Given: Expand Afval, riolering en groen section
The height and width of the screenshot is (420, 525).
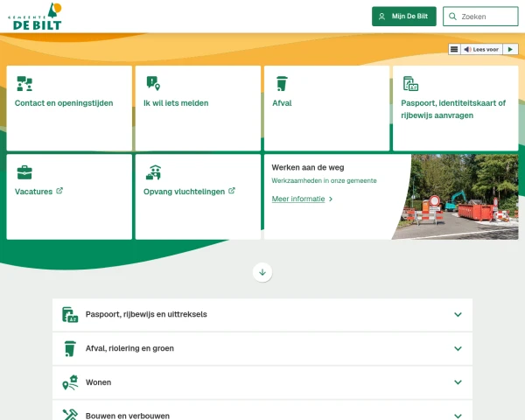Looking at the screenshot, I should (x=262, y=348).
